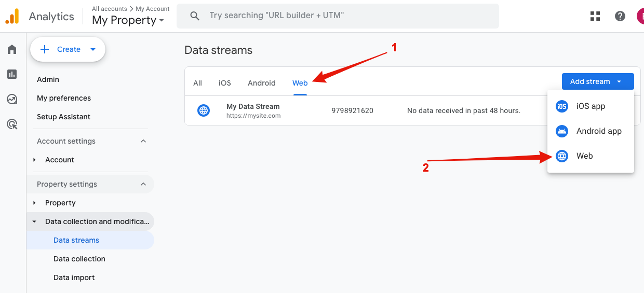Click the user account avatar

[640, 16]
